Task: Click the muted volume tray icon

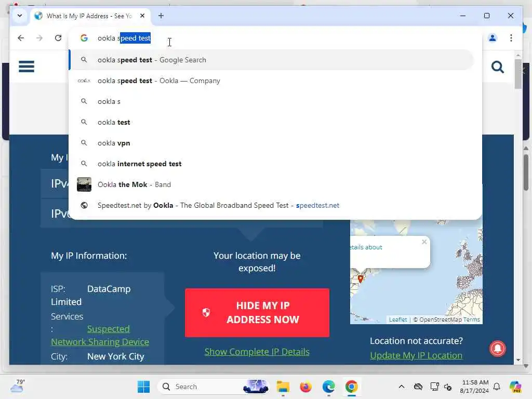Action: [448, 387]
